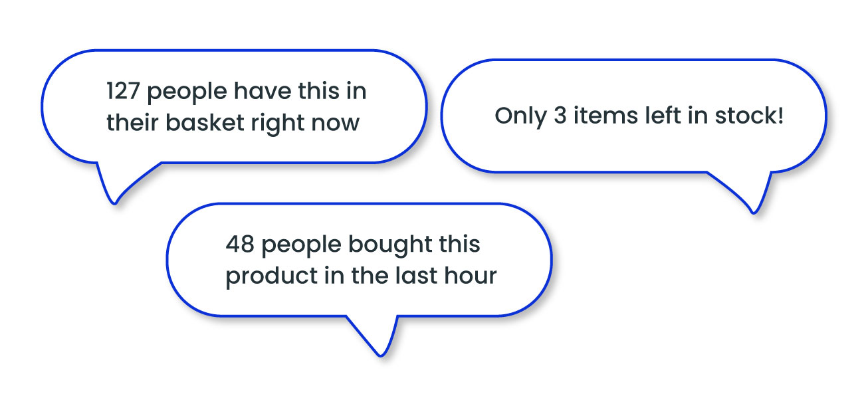Click the text "their basket right now"
Viewport: 868px width, 396px height.
[233, 122]
